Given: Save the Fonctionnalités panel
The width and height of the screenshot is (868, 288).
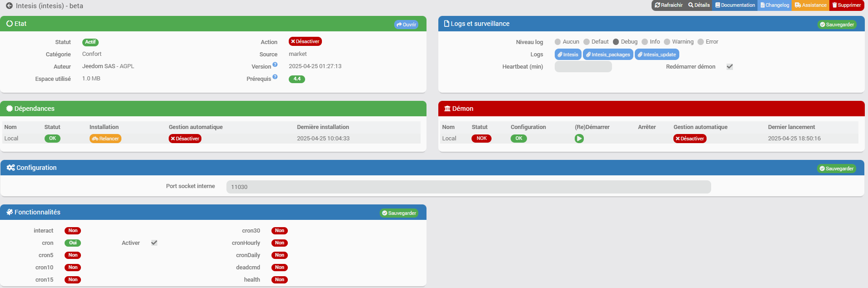Looking at the screenshot, I should pos(399,213).
